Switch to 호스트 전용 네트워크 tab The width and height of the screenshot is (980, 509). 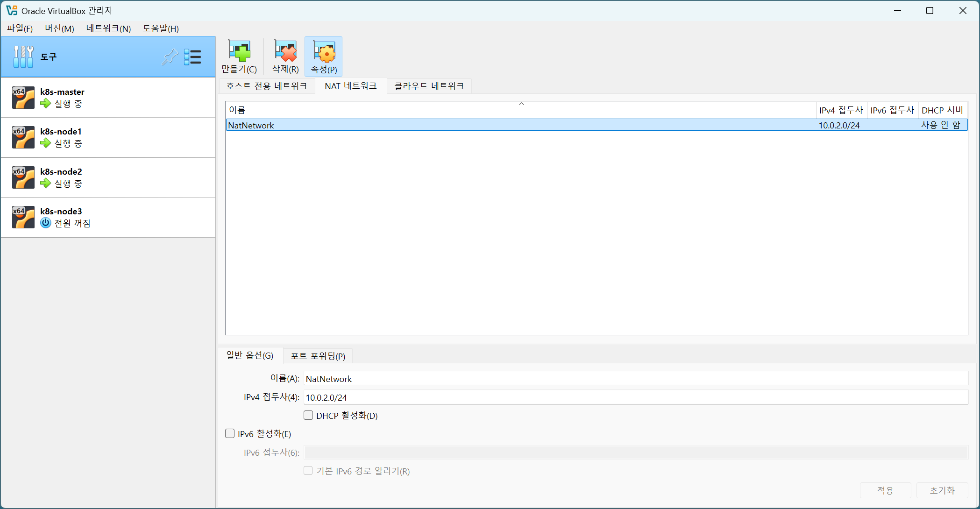tap(267, 86)
